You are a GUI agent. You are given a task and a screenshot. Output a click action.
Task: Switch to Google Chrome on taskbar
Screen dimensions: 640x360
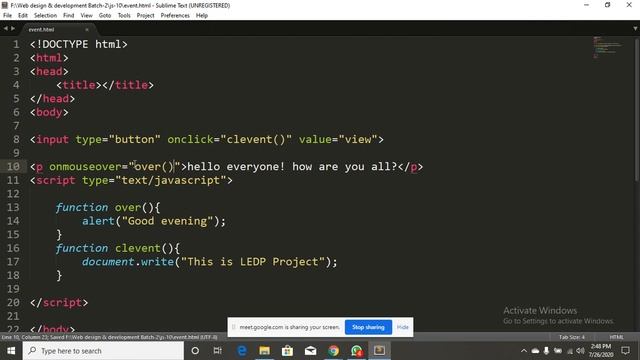333,351
